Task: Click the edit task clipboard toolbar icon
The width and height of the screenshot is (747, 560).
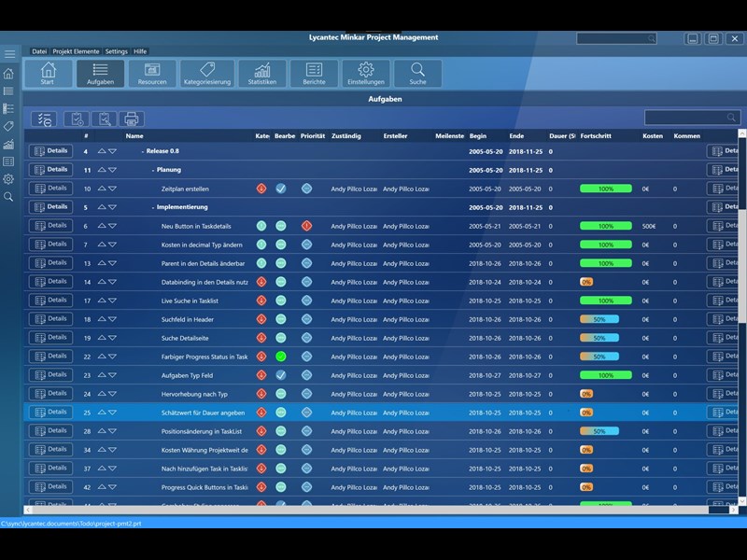Action: pyautogui.click(x=104, y=119)
